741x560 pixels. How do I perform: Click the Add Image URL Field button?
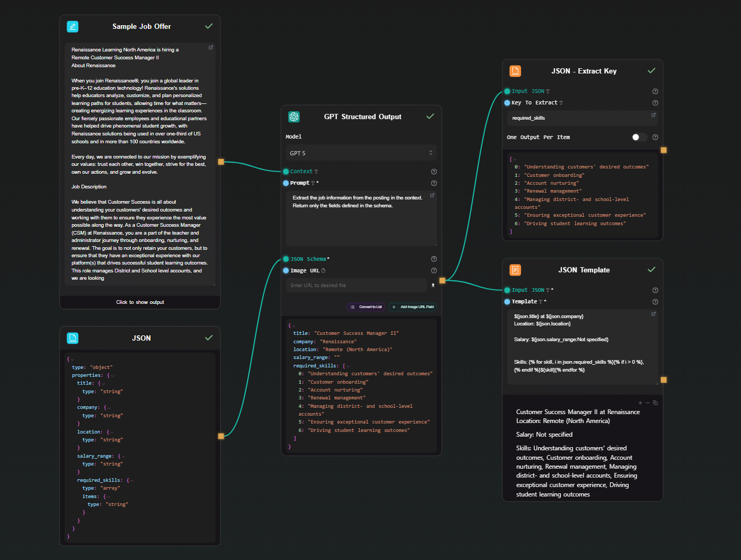pos(413,307)
